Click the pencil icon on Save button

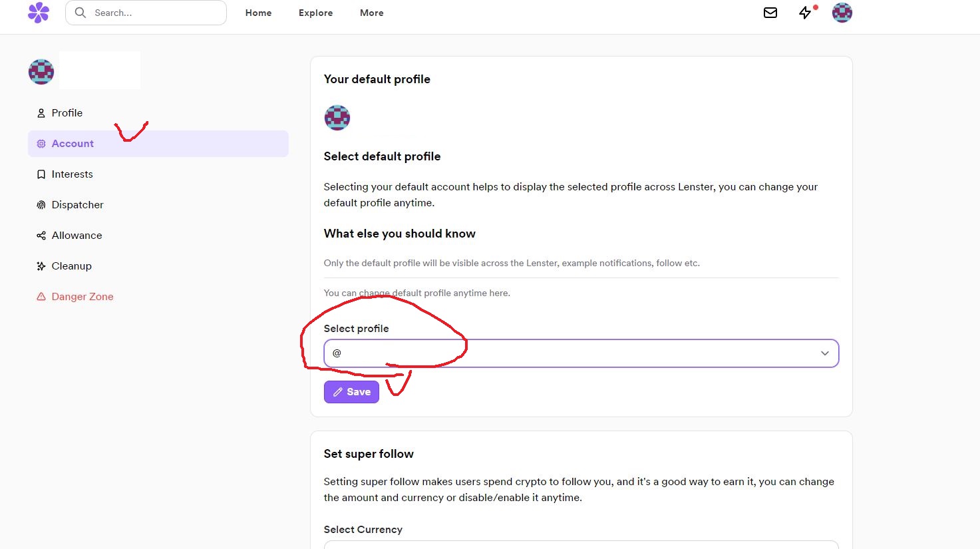[x=338, y=392]
